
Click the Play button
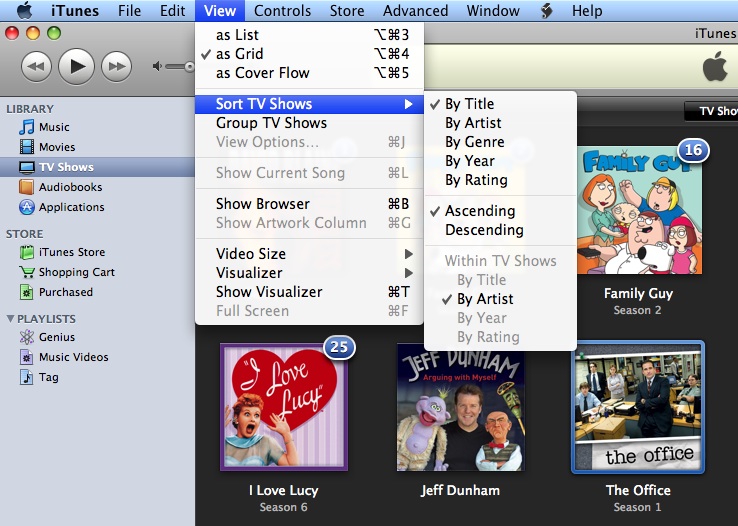click(x=77, y=66)
